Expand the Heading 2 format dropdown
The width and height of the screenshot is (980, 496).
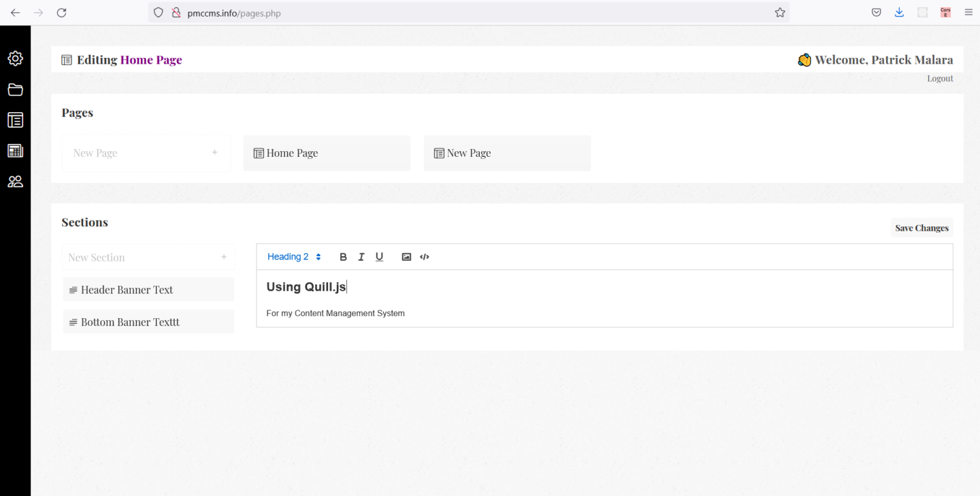click(x=293, y=257)
